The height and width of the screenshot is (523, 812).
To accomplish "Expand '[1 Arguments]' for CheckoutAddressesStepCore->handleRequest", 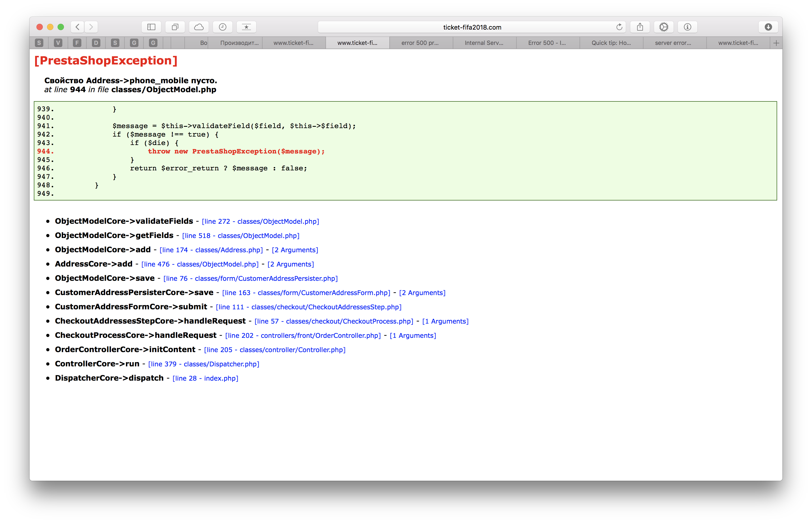I will pyautogui.click(x=445, y=321).
